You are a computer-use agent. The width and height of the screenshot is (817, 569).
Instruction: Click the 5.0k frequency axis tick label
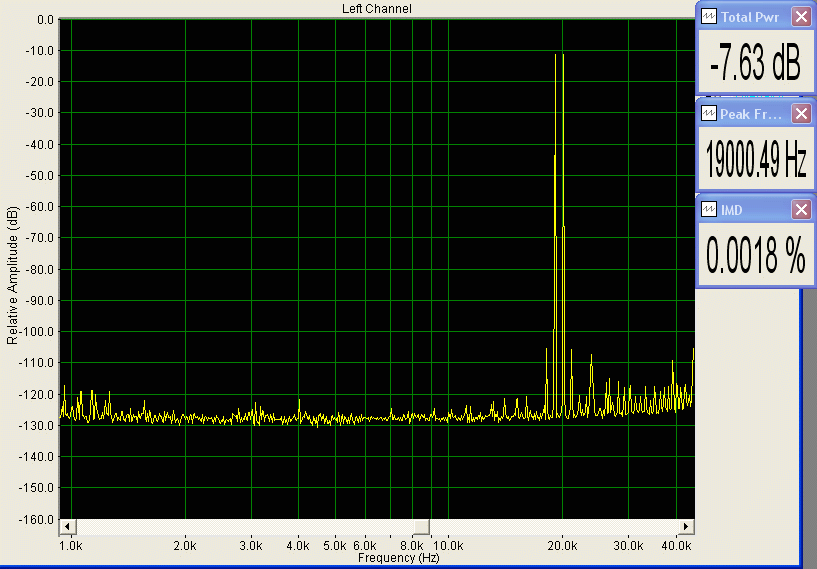[x=335, y=546]
